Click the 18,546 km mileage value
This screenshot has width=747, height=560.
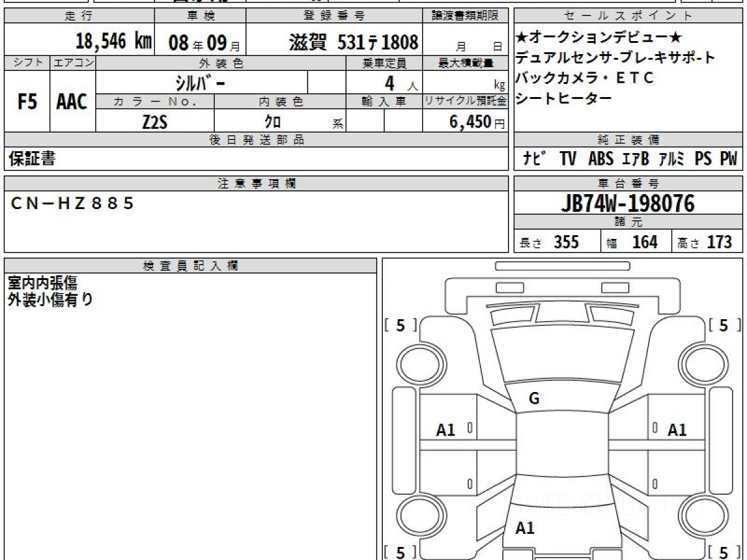114,42
